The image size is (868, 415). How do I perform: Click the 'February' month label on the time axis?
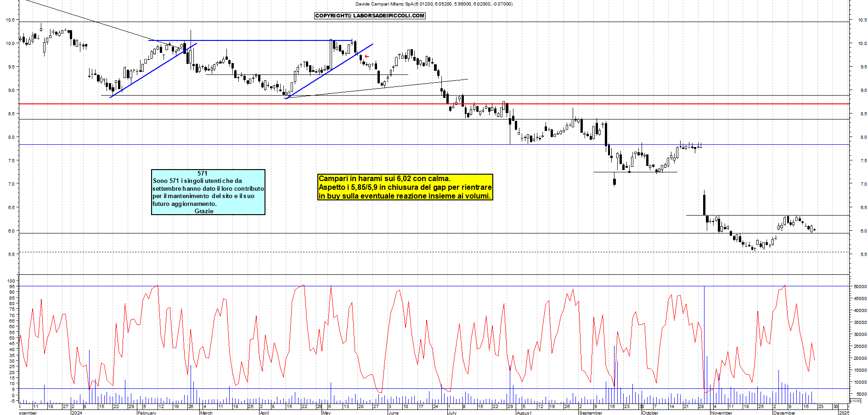coord(147,413)
